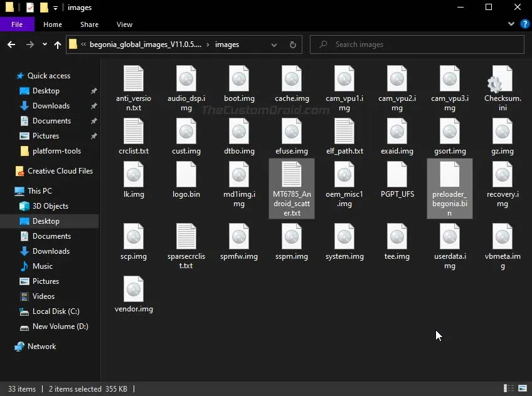
Task: Select the Checksum.ini settings file icon
Action: tap(503, 80)
